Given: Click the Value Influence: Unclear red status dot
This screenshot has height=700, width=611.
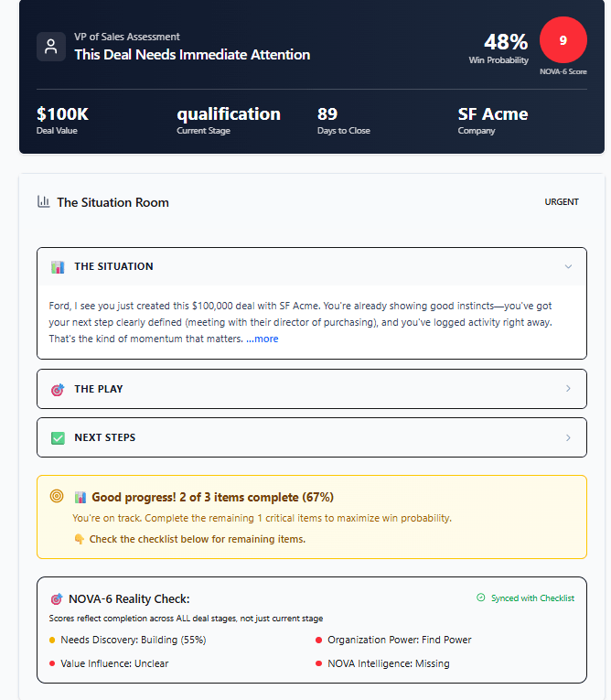Looking at the screenshot, I should [x=52, y=663].
